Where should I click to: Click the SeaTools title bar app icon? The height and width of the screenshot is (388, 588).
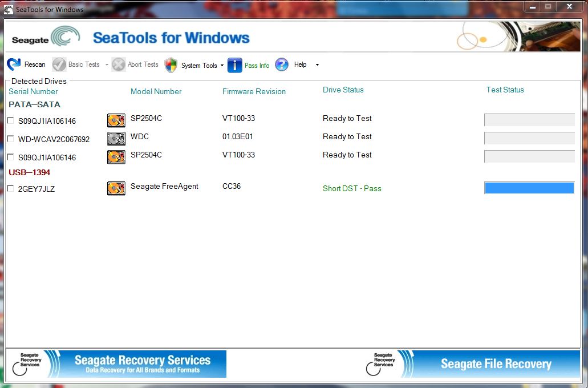(8, 9)
